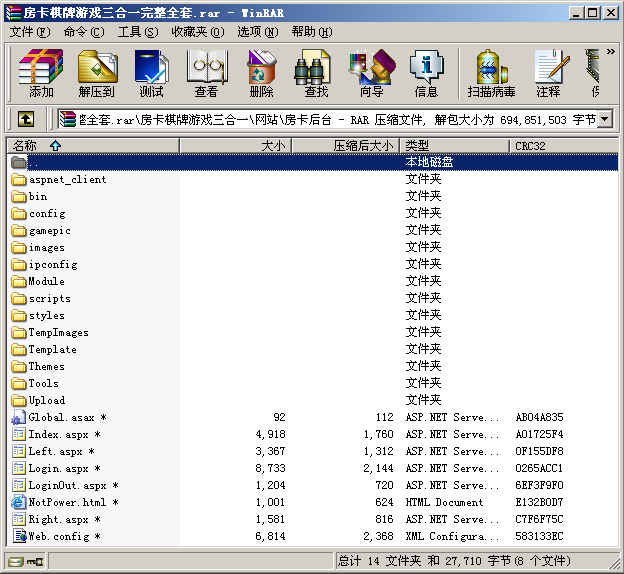Open the 收藏夹 (Favorites) menu
The image size is (624, 574).
click(x=197, y=31)
